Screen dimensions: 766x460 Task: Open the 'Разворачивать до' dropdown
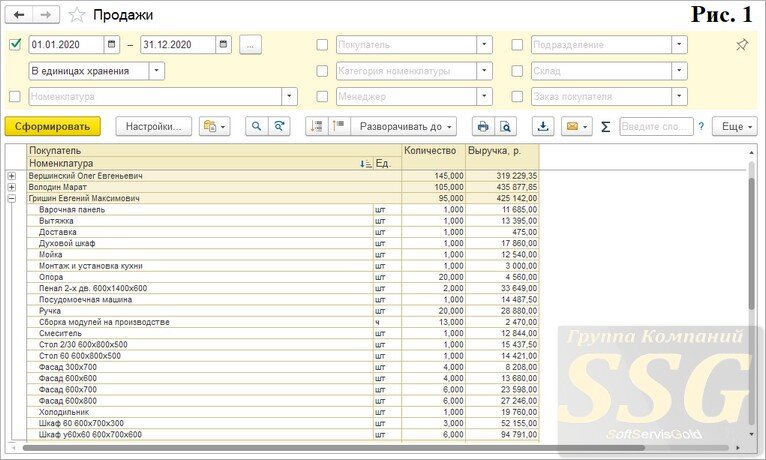pos(404,126)
